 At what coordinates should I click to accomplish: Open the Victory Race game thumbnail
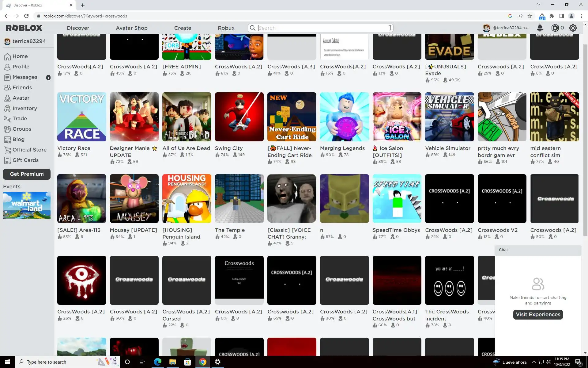81,117
